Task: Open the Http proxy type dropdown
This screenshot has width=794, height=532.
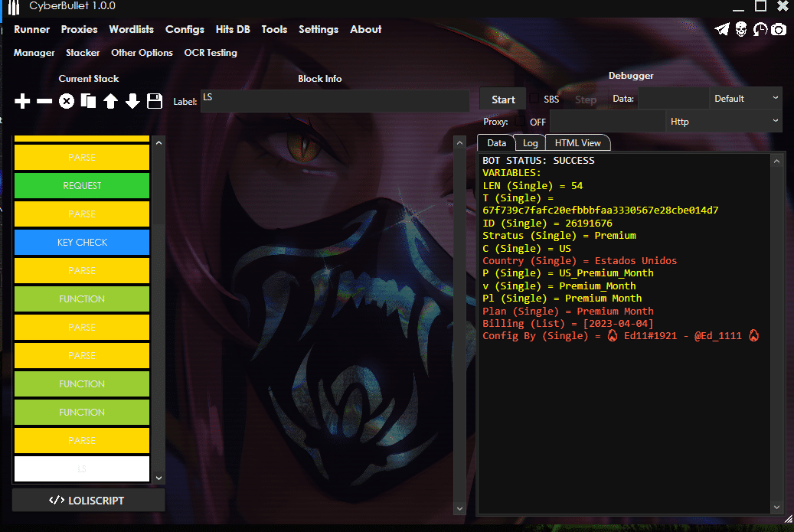Action: pyautogui.click(x=724, y=121)
